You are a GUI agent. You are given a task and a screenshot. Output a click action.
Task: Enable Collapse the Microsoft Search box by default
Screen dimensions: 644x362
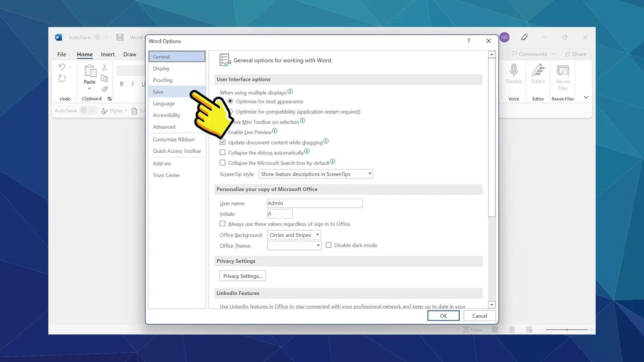tap(222, 163)
